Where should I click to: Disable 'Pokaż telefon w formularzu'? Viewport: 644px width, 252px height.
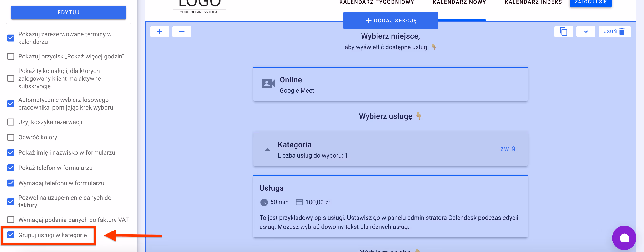coord(11,168)
